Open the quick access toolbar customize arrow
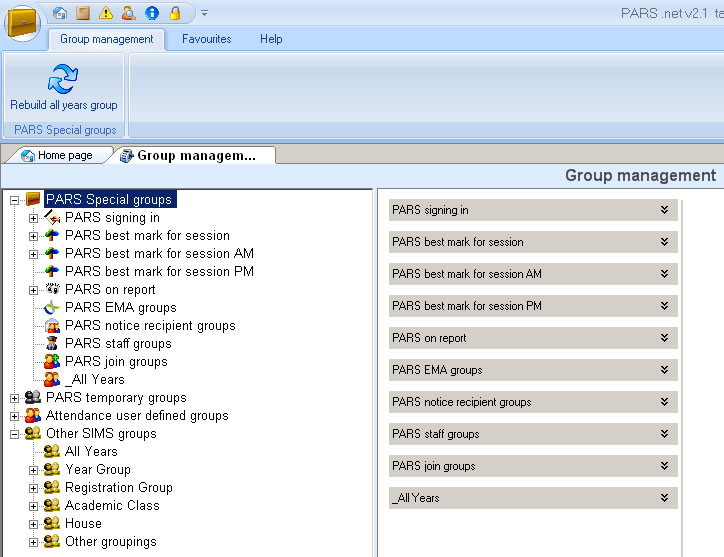This screenshot has height=557, width=724. pyautogui.click(x=204, y=13)
